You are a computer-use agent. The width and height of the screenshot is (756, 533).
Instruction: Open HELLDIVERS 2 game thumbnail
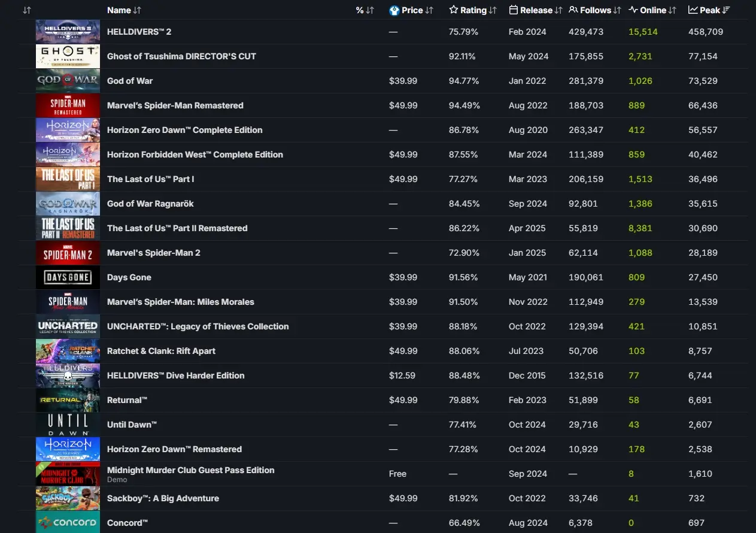point(68,32)
